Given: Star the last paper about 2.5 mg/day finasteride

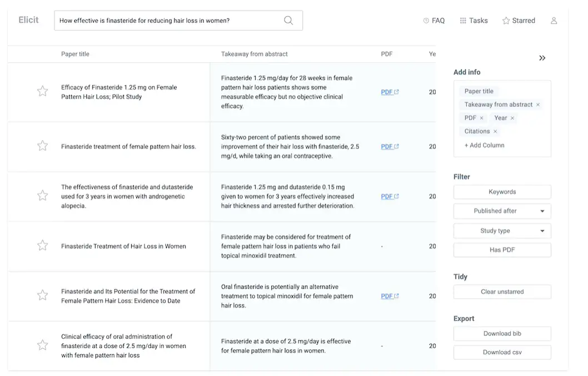Looking at the screenshot, I should point(43,345).
